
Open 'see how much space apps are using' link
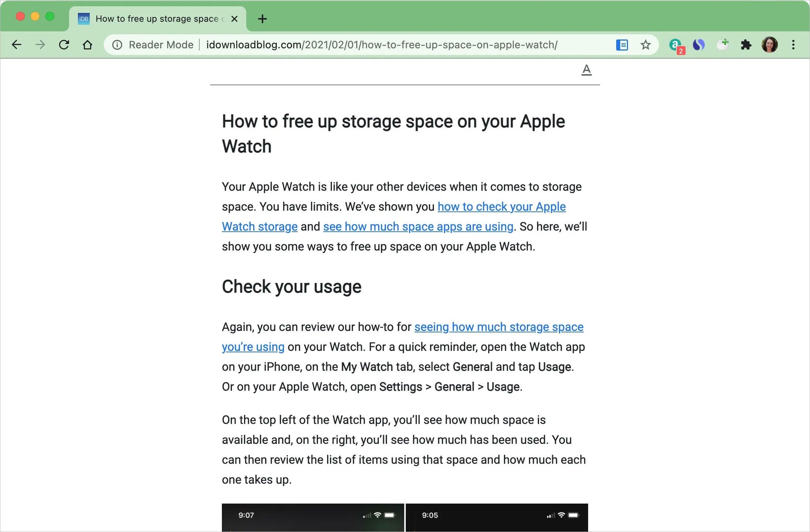(x=418, y=226)
